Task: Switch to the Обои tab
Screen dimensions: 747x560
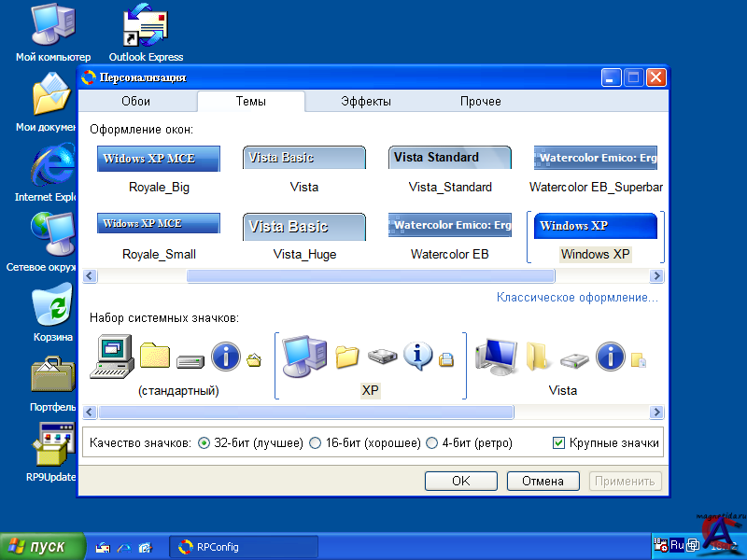Action: (135, 102)
